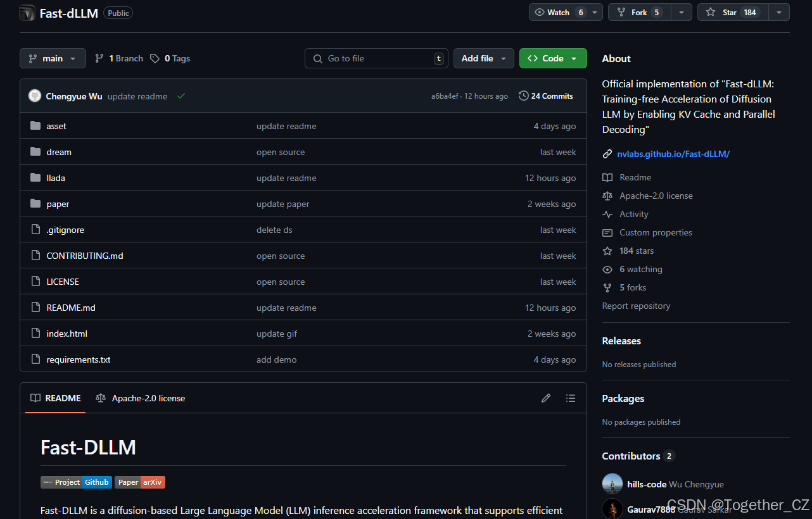Switch to the Apache-2.0 license tab
Image resolution: width=812 pixels, height=519 pixels.
141,398
